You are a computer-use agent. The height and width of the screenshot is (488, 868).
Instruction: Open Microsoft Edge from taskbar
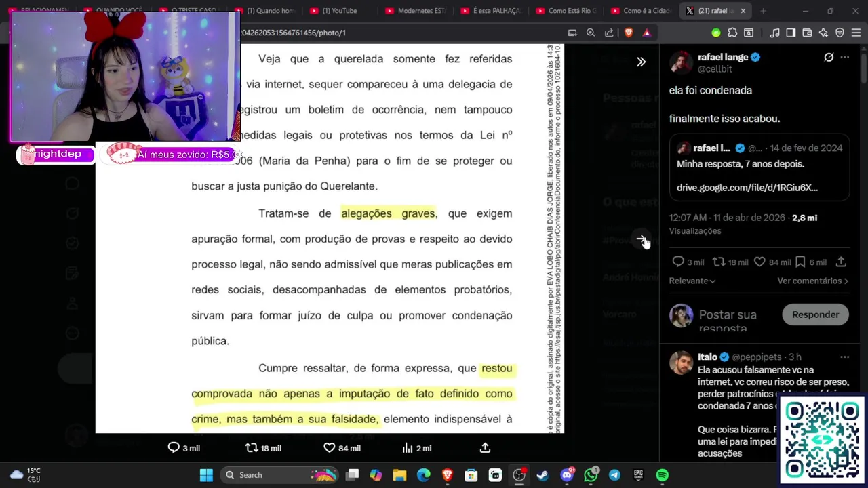click(423, 475)
